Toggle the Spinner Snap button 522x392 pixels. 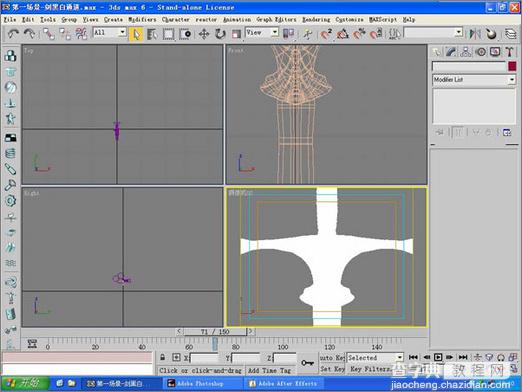(x=376, y=34)
